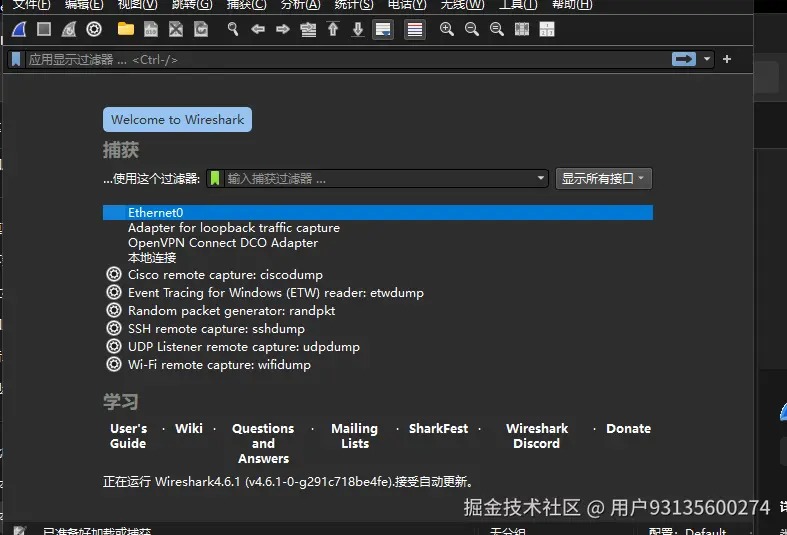Image resolution: width=787 pixels, height=535 pixels.
Task: Click the display filter input field
Action: [x=346, y=59]
